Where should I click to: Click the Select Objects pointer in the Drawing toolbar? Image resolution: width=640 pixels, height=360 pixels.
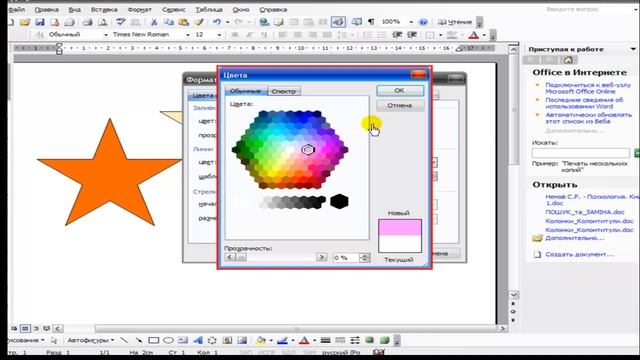tap(54, 340)
